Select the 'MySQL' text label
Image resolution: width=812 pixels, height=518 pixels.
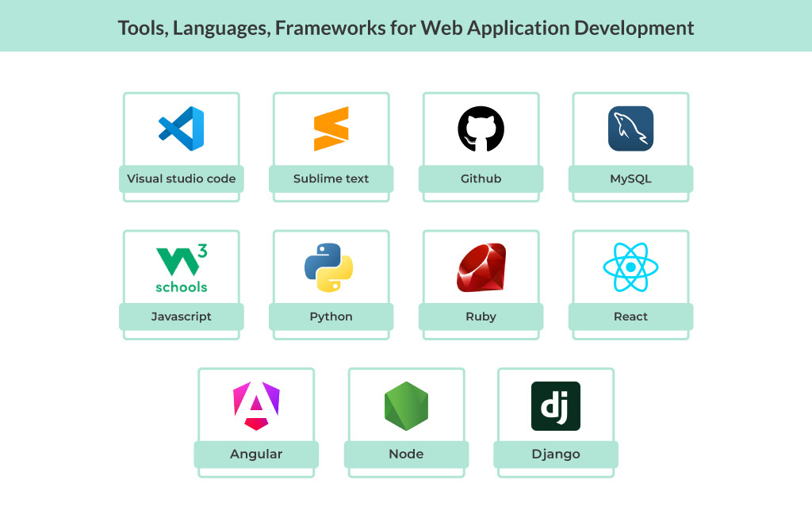pyautogui.click(x=630, y=178)
